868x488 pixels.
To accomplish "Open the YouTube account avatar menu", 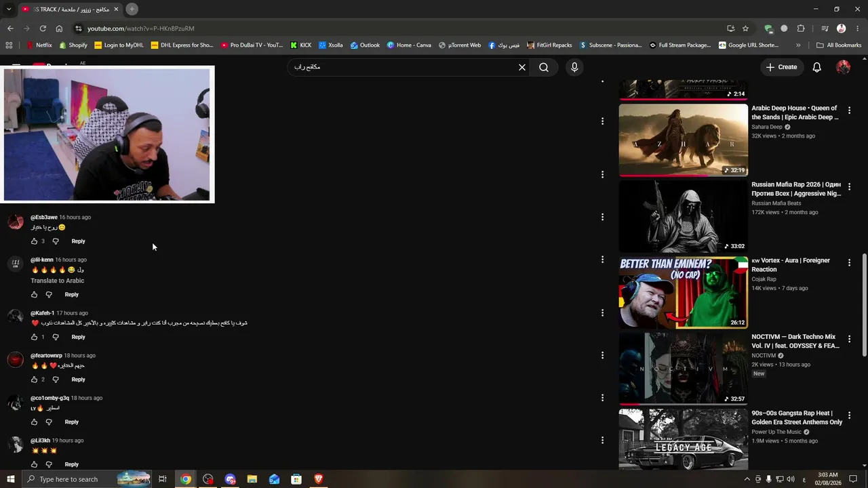I will [x=843, y=67].
